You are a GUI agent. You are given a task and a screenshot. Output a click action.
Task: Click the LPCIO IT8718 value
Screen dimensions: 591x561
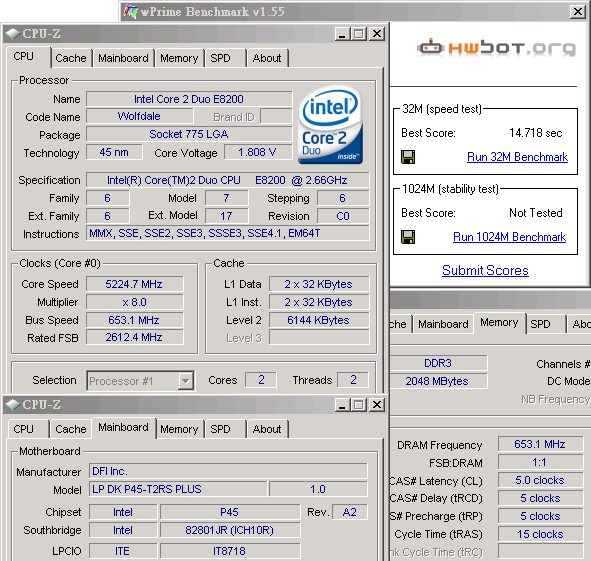tap(230, 551)
